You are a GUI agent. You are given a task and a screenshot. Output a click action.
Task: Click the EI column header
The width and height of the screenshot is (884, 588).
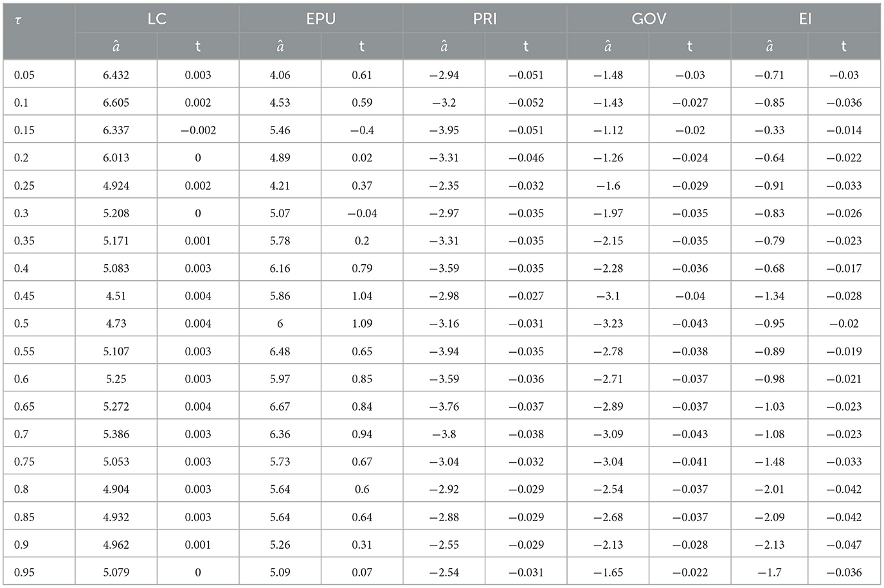coord(805,19)
